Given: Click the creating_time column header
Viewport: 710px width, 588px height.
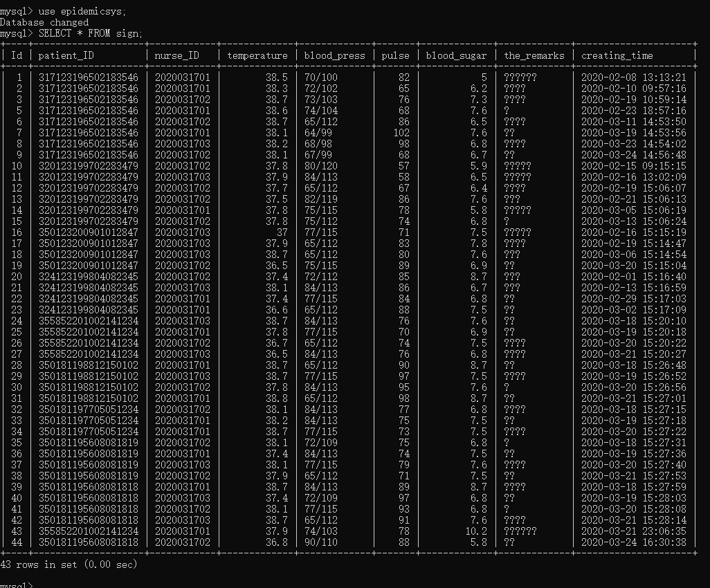Looking at the screenshot, I should tap(617, 55).
